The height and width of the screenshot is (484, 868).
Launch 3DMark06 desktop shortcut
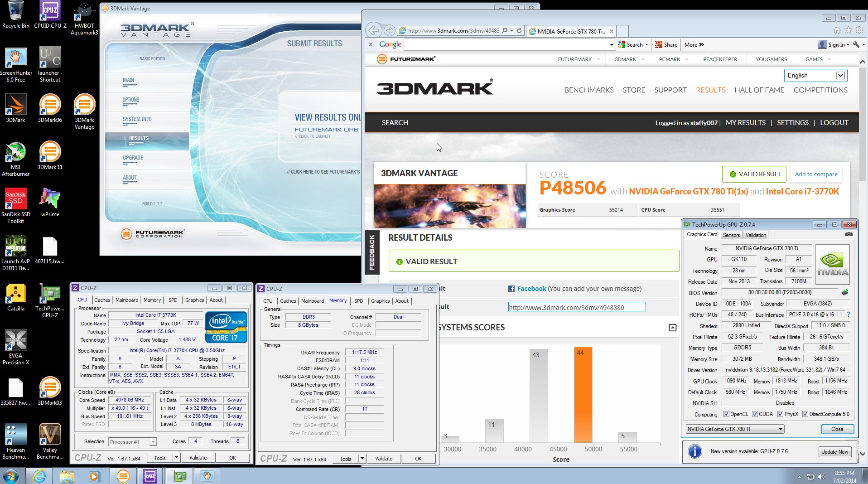(50, 108)
